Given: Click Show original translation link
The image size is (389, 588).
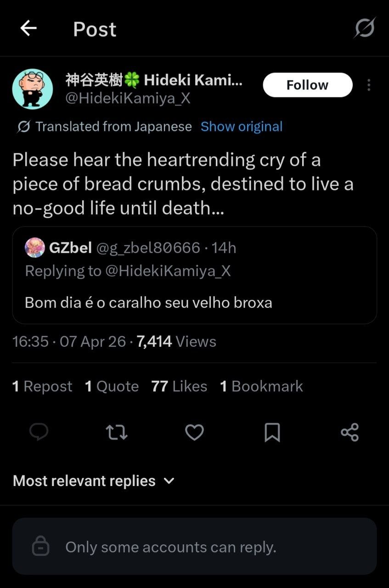Looking at the screenshot, I should [x=242, y=126].
